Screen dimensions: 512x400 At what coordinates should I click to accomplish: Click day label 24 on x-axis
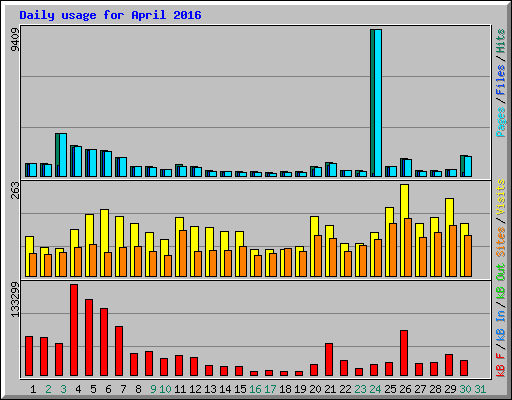click(x=375, y=389)
